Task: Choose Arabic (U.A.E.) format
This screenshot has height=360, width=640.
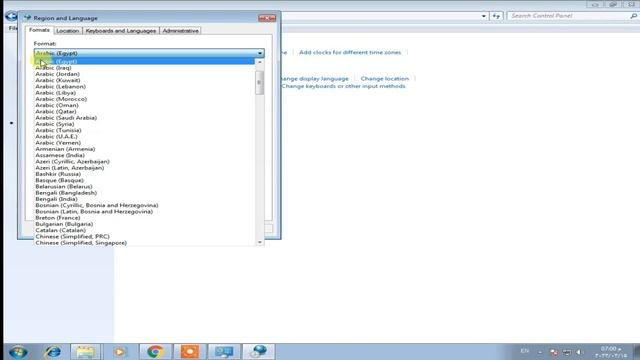Action: tap(144, 136)
